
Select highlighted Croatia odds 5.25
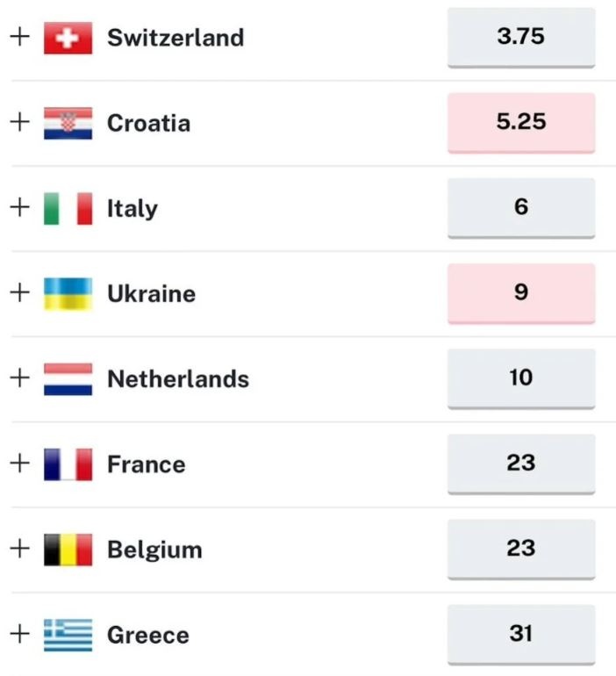[x=520, y=122]
